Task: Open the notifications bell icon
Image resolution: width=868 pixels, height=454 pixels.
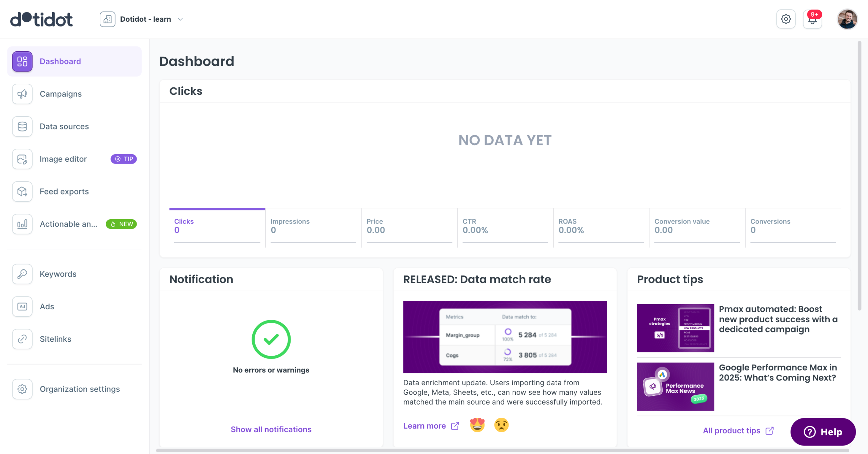Action: coord(812,19)
